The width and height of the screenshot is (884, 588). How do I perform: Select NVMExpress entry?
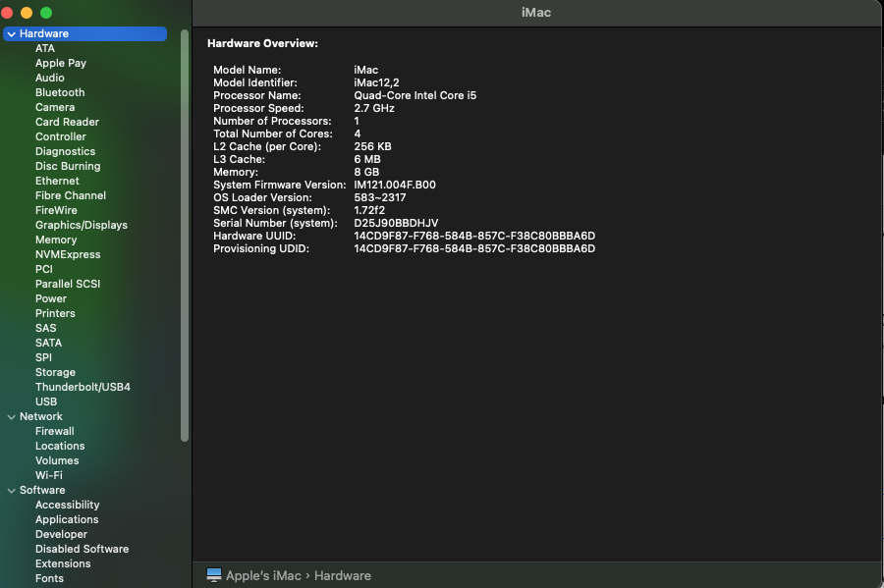point(68,254)
